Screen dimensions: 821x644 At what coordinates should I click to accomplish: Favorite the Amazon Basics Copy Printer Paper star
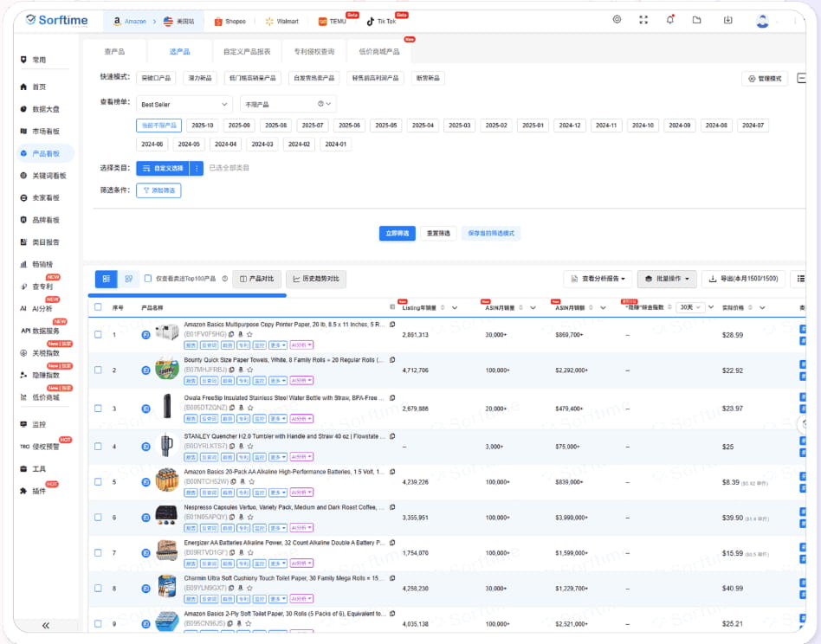[x=249, y=334]
